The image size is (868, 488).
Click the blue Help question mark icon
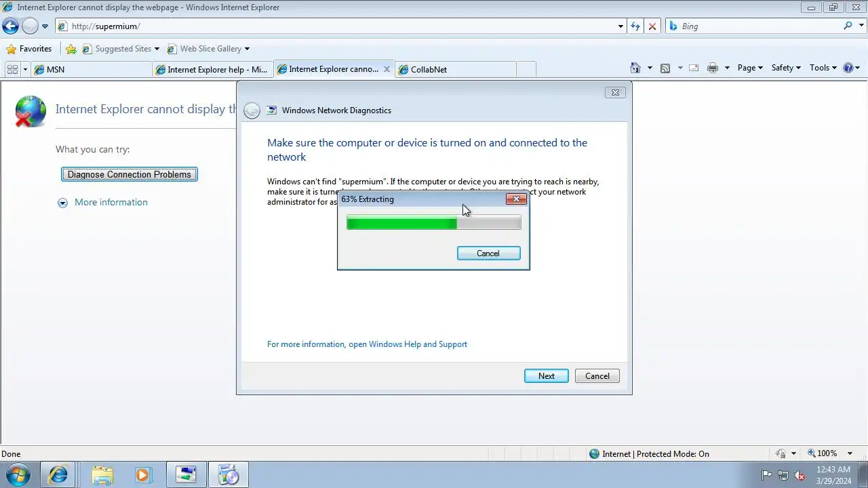tap(848, 68)
